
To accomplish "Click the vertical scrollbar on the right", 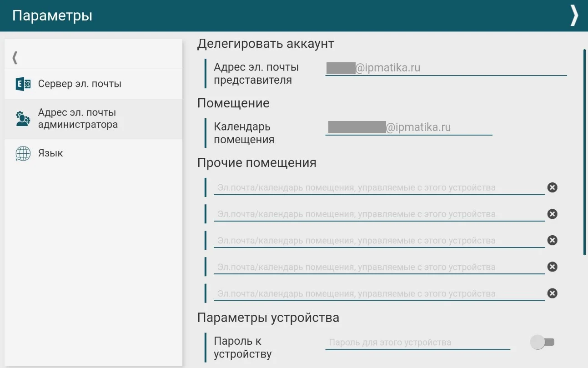I will (584, 152).
